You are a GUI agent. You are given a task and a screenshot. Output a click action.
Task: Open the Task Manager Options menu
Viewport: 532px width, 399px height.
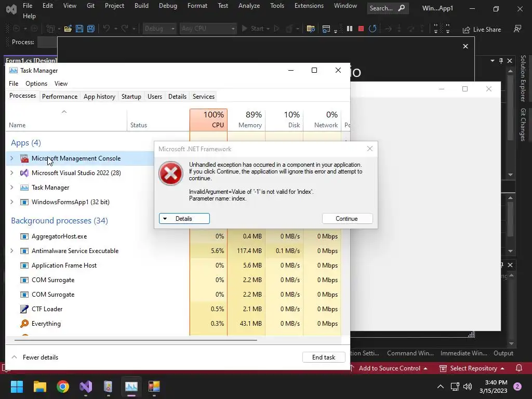pyautogui.click(x=36, y=84)
